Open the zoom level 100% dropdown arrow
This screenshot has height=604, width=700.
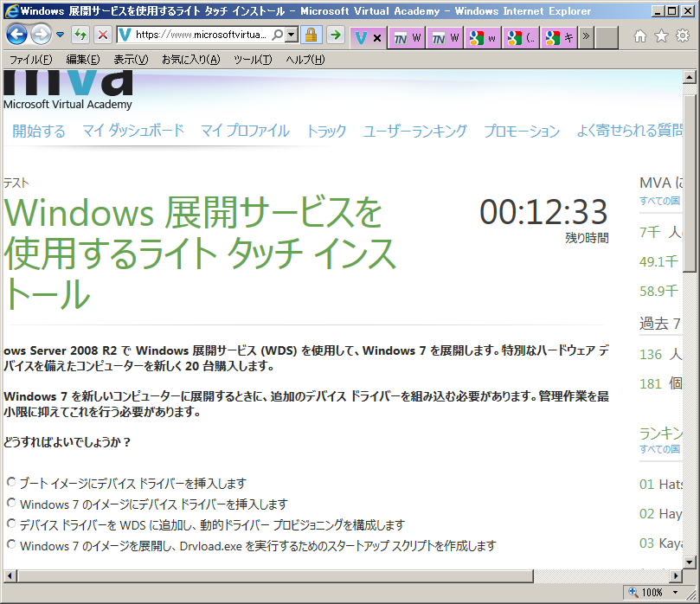(675, 593)
